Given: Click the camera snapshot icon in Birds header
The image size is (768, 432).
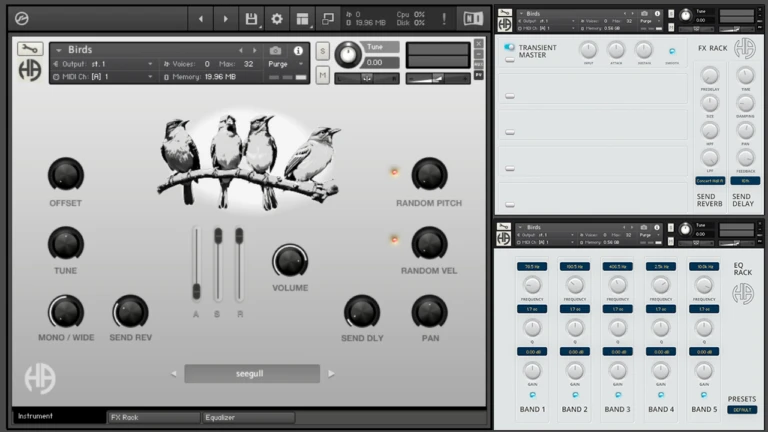Looking at the screenshot, I should point(275,50).
